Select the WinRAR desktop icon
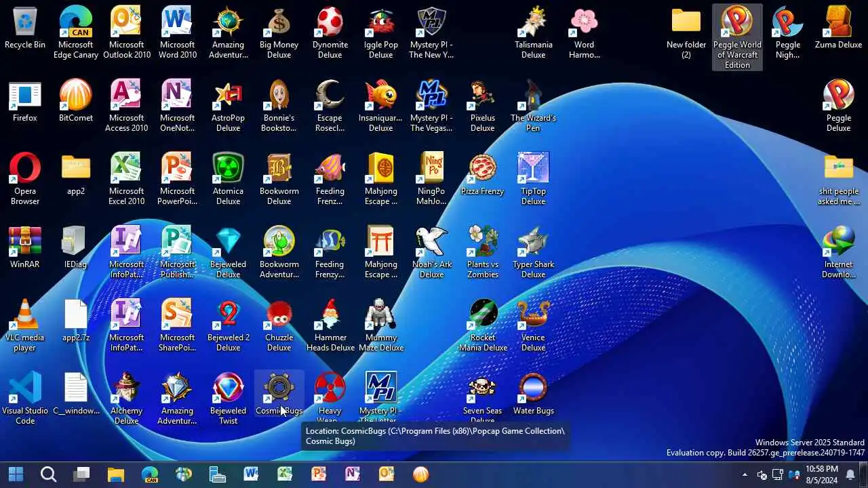The image size is (868, 488). tap(25, 249)
